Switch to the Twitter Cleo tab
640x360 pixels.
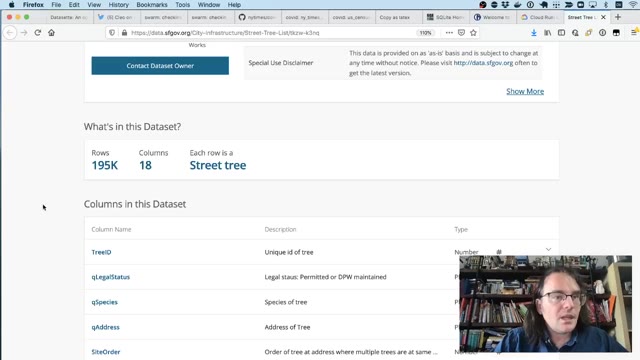(116, 17)
